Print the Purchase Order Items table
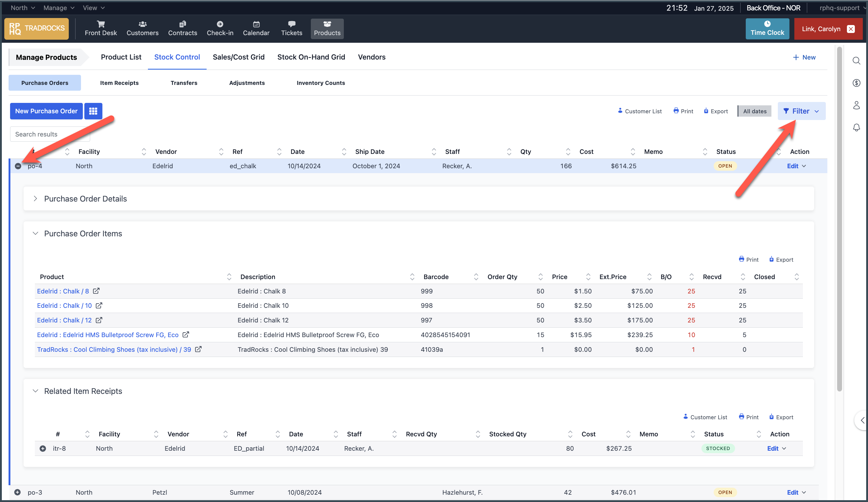This screenshot has height=502, width=868. pos(748,260)
